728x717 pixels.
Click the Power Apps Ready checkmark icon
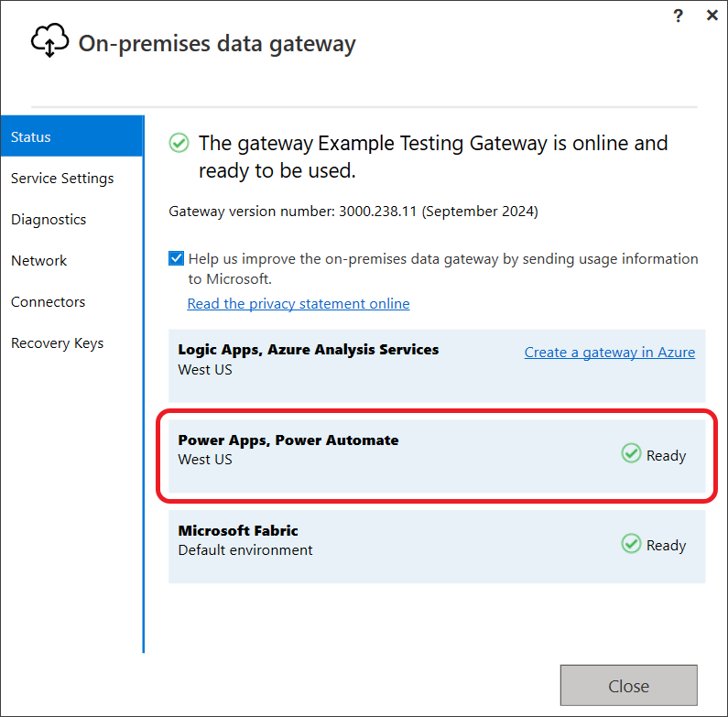pos(631,453)
